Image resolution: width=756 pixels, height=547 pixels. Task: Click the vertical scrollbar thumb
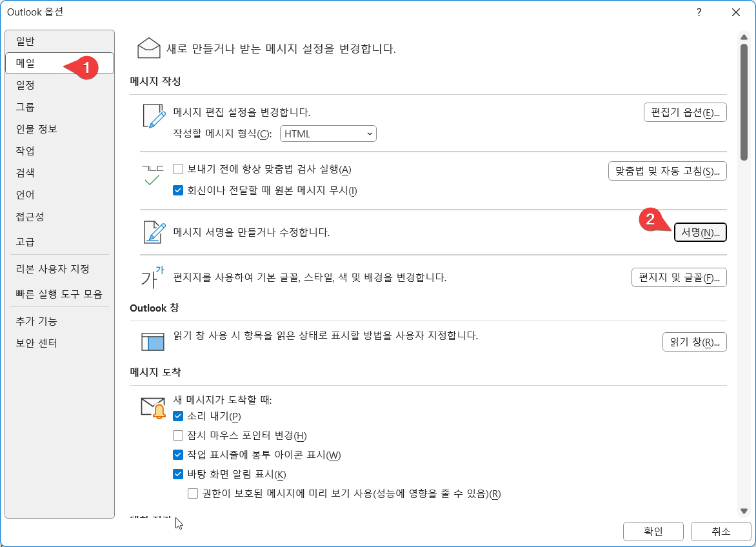(744, 102)
